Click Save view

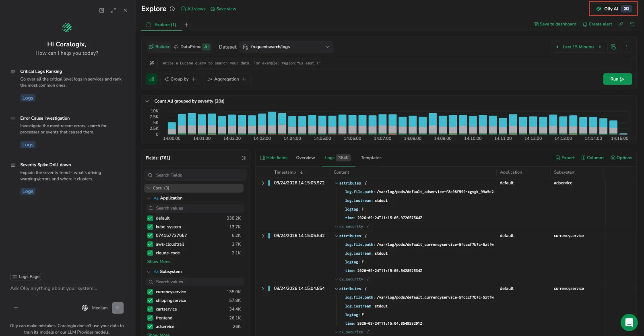click(223, 9)
